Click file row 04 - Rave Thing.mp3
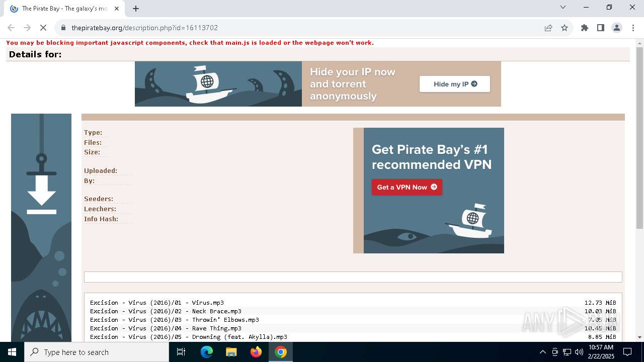The image size is (644, 362). [x=166, y=328]
